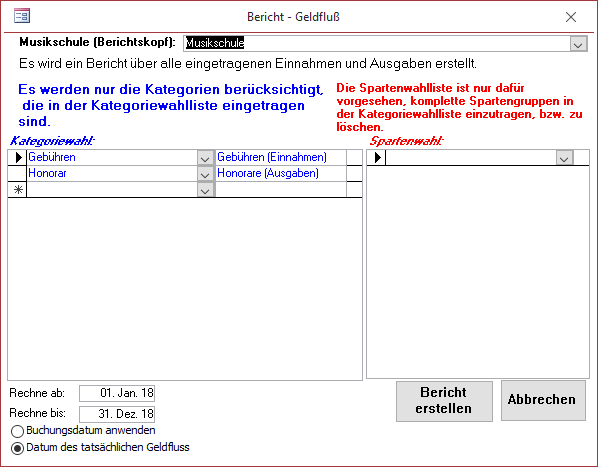This screenshot has height=467, width=598.
Task: Click the Bericht erstellen button
Action: tap(444, 401)
